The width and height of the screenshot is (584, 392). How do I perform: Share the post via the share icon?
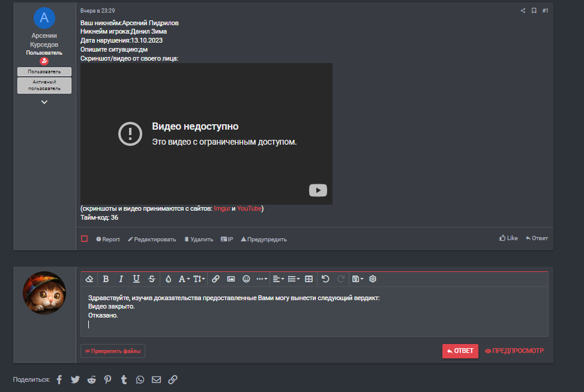click(x=523, y=11)
